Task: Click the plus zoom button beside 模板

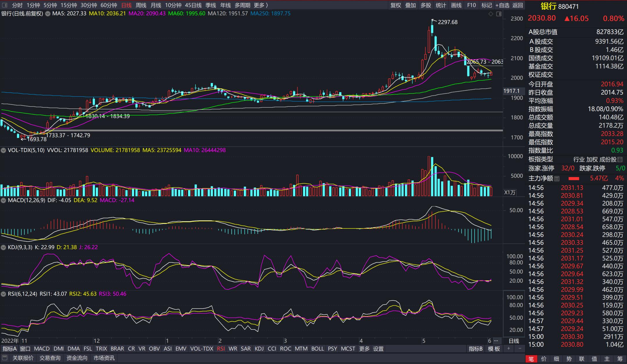Action: [x=509, y=349]
